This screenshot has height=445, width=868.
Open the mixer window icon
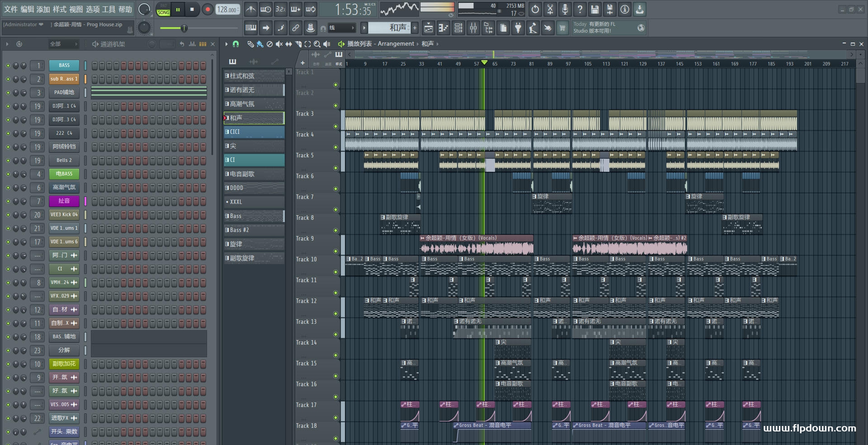pyautogui.click(x=473, y=28)
